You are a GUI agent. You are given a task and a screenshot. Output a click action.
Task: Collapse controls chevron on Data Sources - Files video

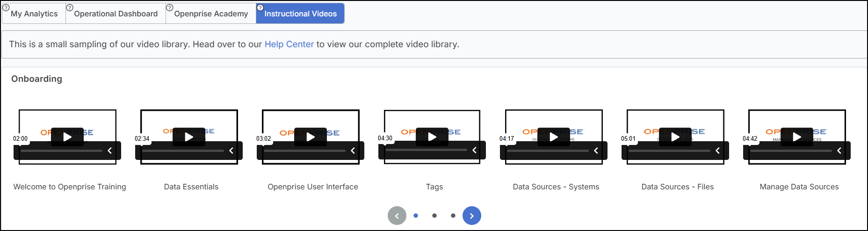[718, 151]
